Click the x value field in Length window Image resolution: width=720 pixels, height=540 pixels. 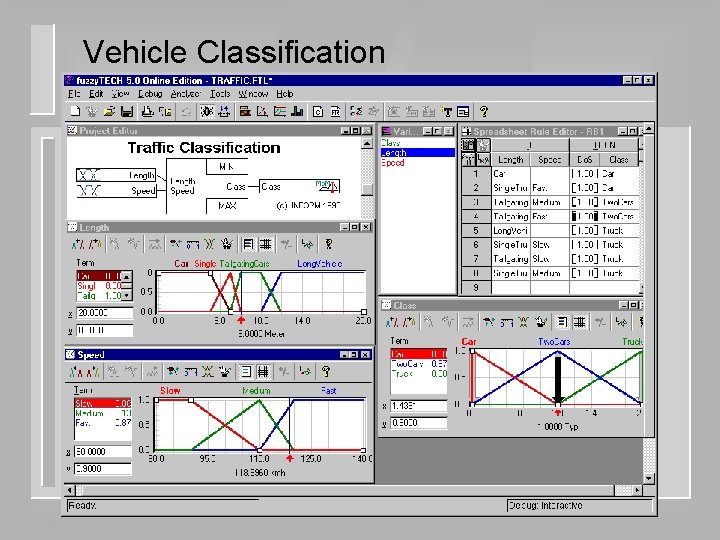[104, 313]
